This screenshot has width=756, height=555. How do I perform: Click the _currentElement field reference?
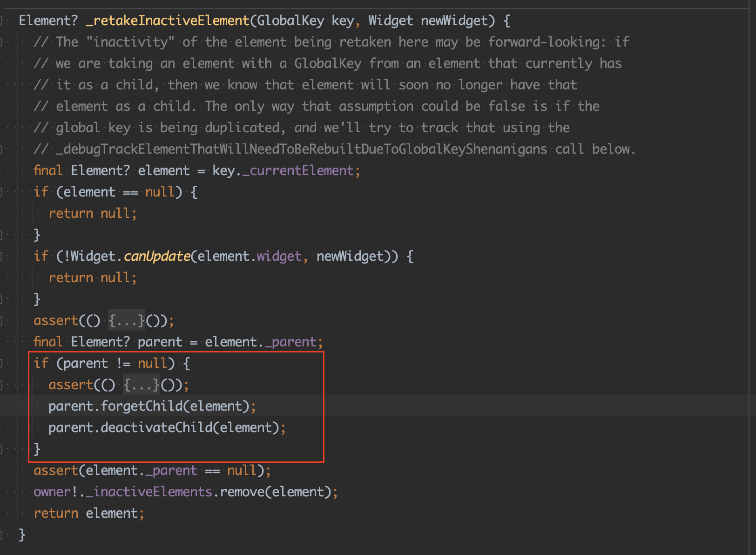point(298,170)
